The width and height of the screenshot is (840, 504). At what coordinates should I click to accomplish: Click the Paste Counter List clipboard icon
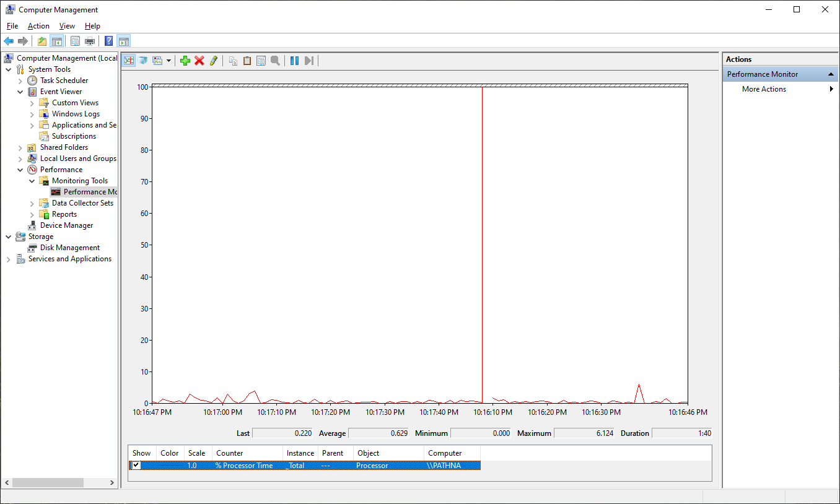tap(247, 61)
